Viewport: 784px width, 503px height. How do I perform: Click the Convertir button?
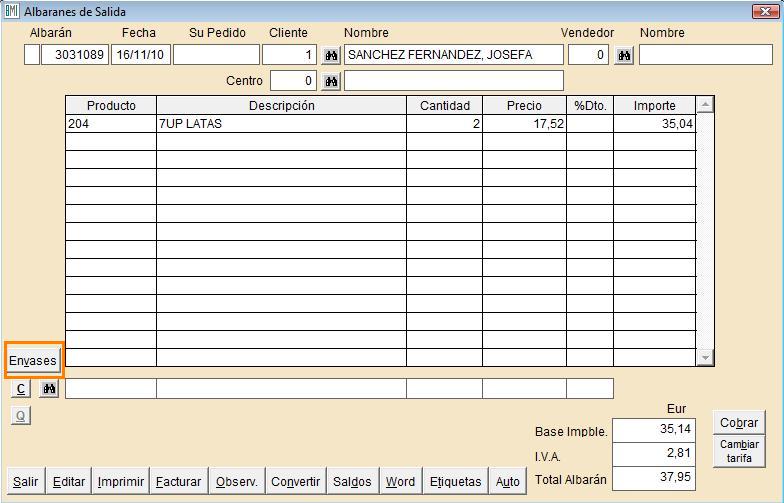(296, 481)
